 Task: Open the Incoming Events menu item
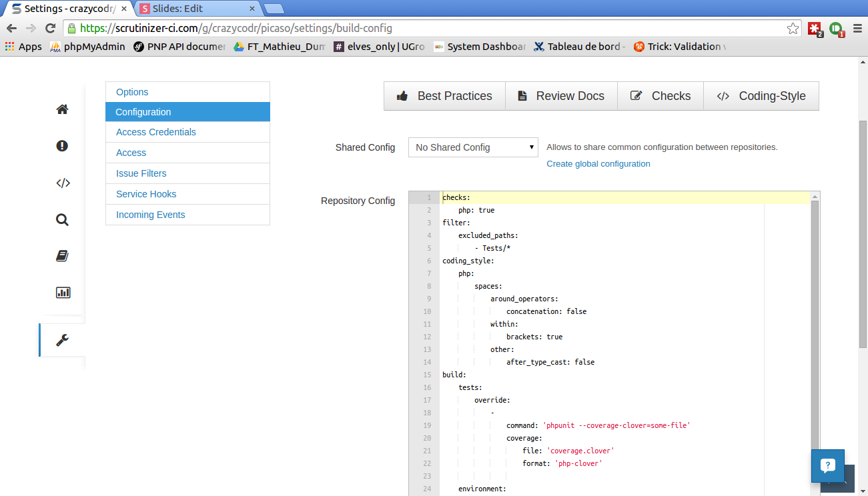click(187, 215)
